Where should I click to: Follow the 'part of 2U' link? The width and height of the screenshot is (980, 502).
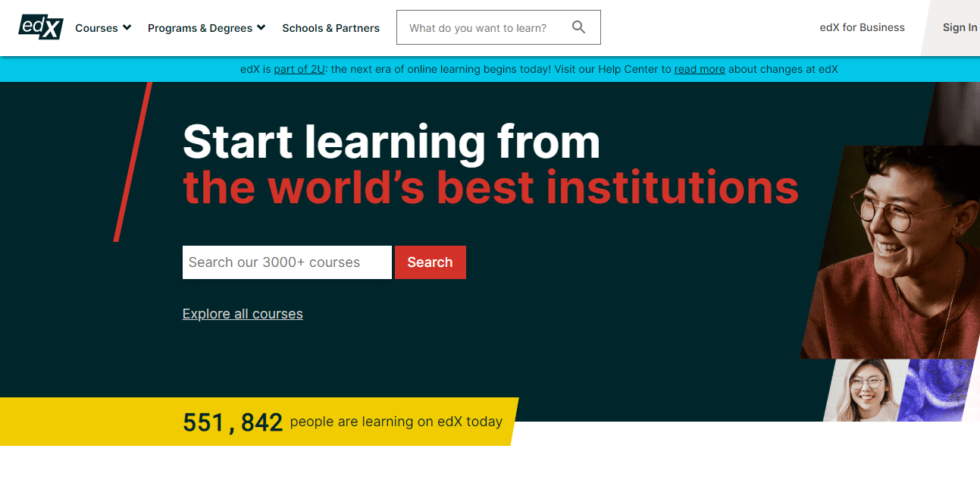point(299,69)
